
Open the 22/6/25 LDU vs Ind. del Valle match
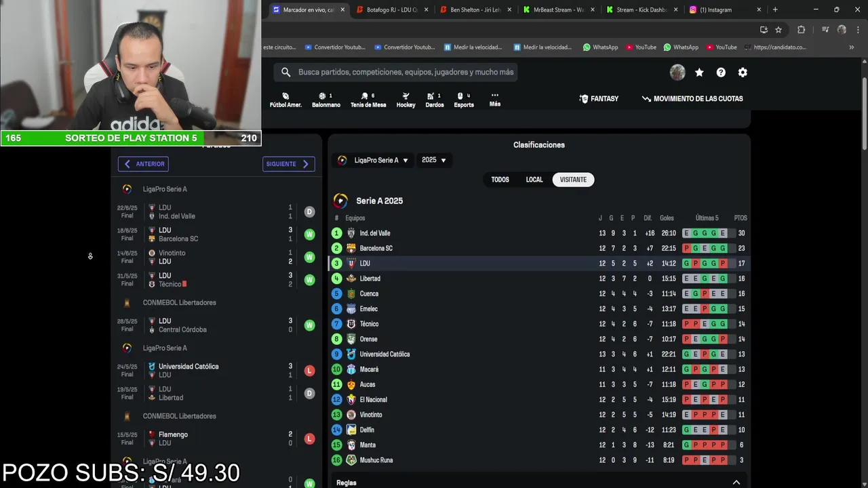tap(216, 211)
